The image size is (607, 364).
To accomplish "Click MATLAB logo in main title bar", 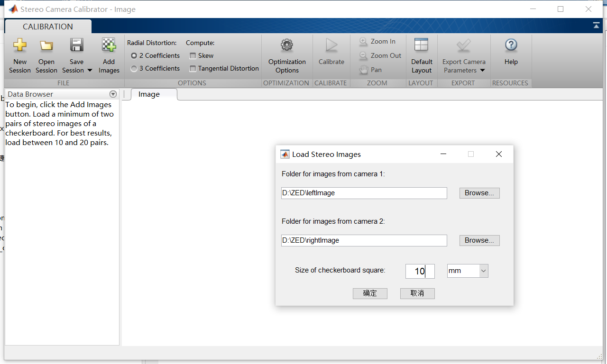I will [x=13, y=9].
